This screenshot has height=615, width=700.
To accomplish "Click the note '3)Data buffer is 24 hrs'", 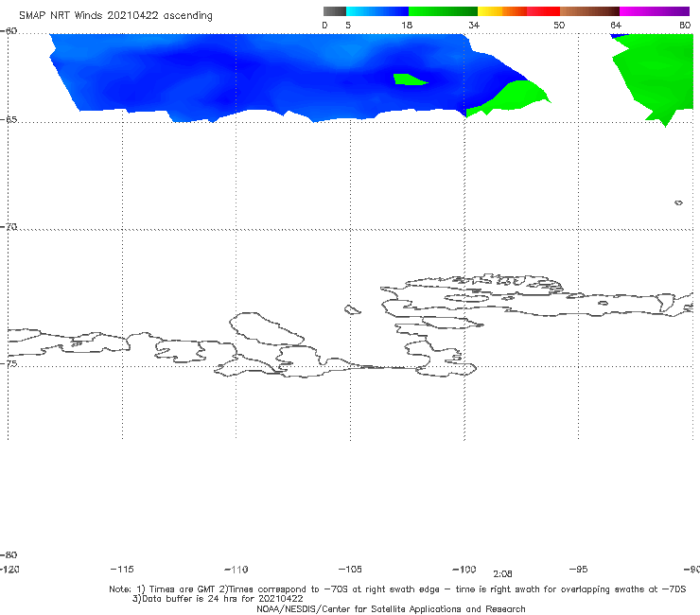I will 218,599.
